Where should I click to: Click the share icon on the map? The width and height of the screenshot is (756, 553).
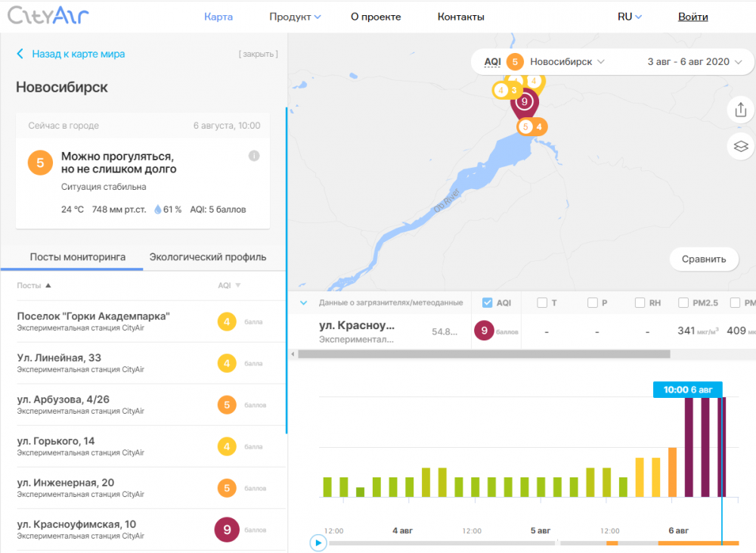[x=740, y=110]
